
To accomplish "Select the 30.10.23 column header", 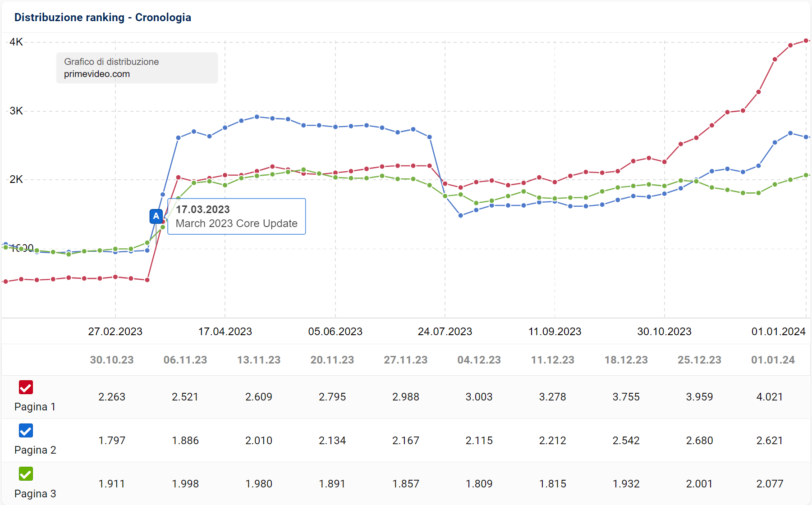I will point(112,360).
